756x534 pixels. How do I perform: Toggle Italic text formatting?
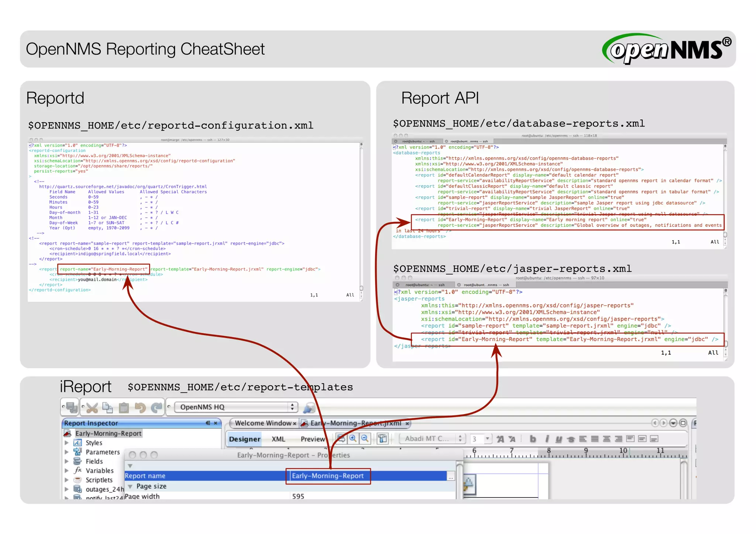(x=547, y=439)
